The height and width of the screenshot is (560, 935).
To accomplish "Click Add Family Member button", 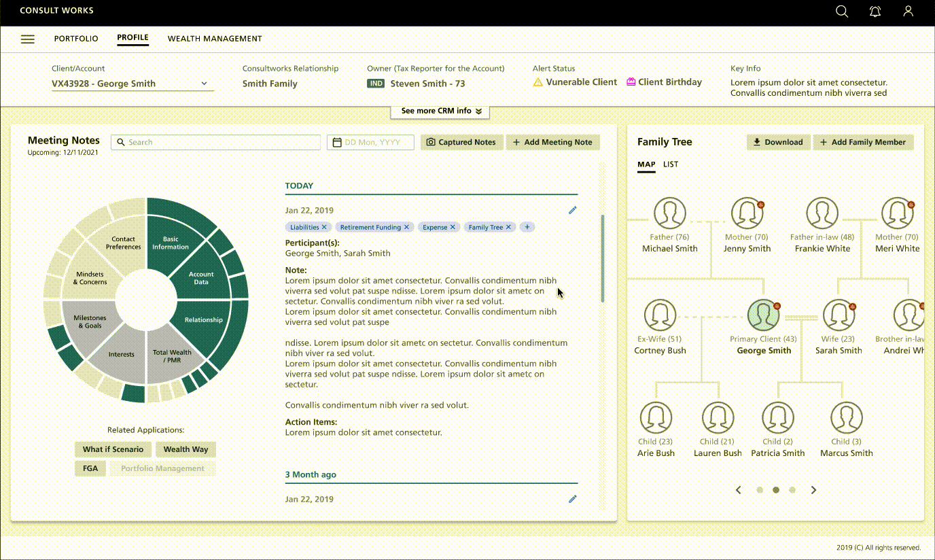I will [863, 142].
